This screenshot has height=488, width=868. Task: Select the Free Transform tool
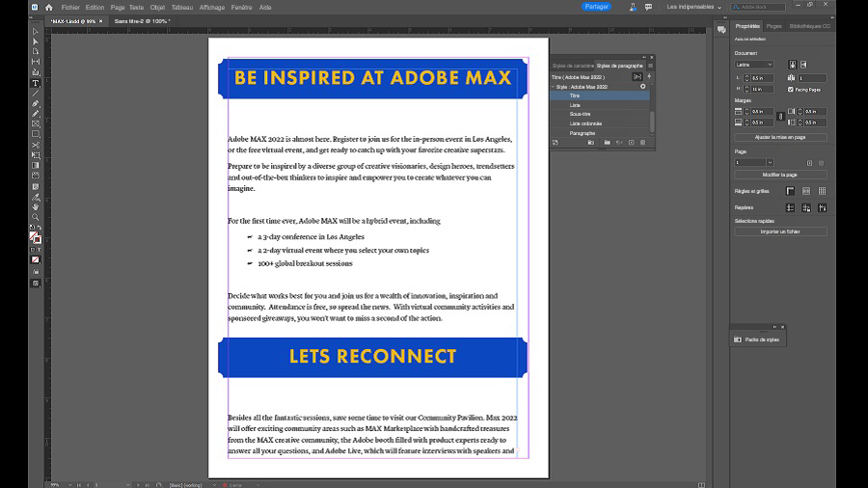(x=36, y=155)
